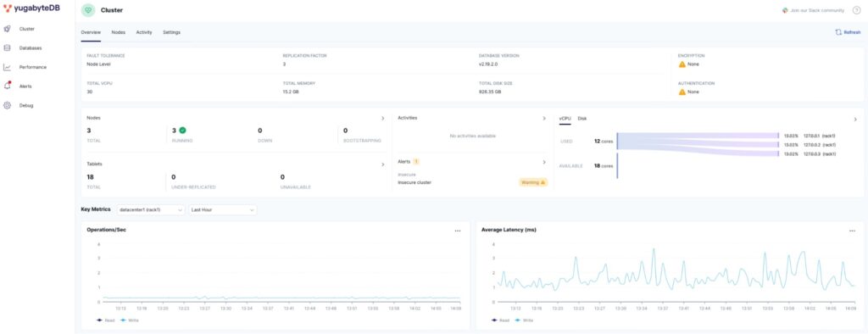868x334 pixels.
Task: Toggle Read series in Average Latency legend
Action: pos(500,320)
